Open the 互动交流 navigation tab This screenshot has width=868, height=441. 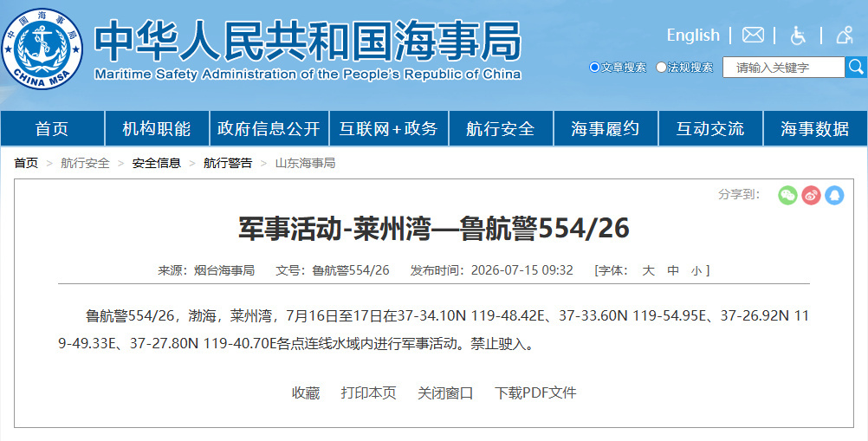710,128
